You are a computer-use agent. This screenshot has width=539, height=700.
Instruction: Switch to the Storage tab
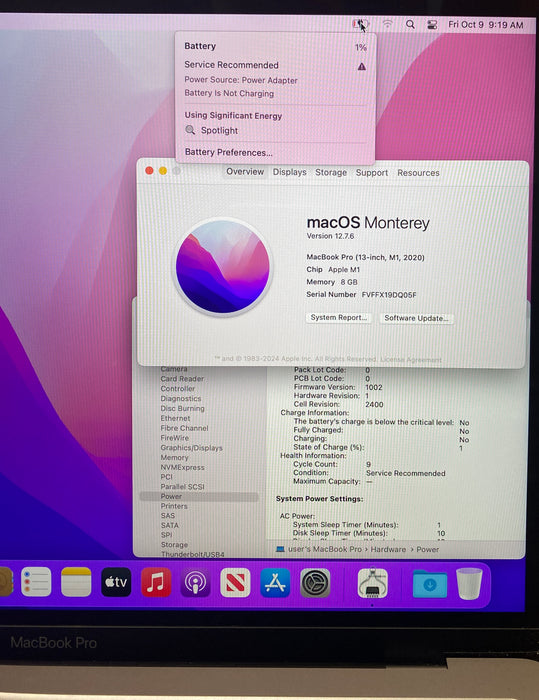pos(331,172)
